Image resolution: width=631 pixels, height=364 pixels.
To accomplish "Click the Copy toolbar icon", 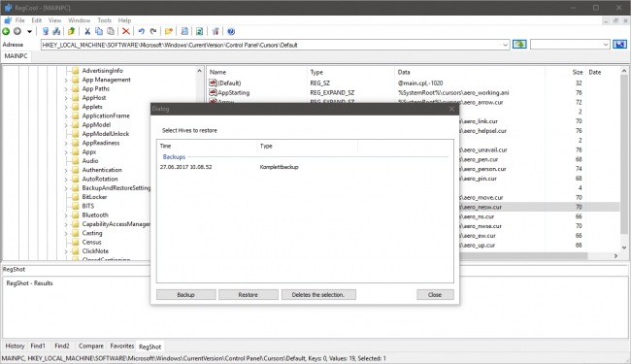I will point(99,31).
